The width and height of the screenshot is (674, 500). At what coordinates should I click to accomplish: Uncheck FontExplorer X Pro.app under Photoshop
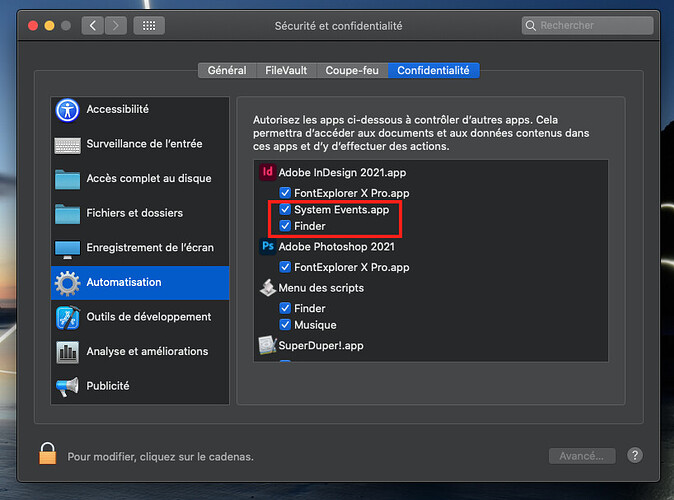tap(285, 267)
